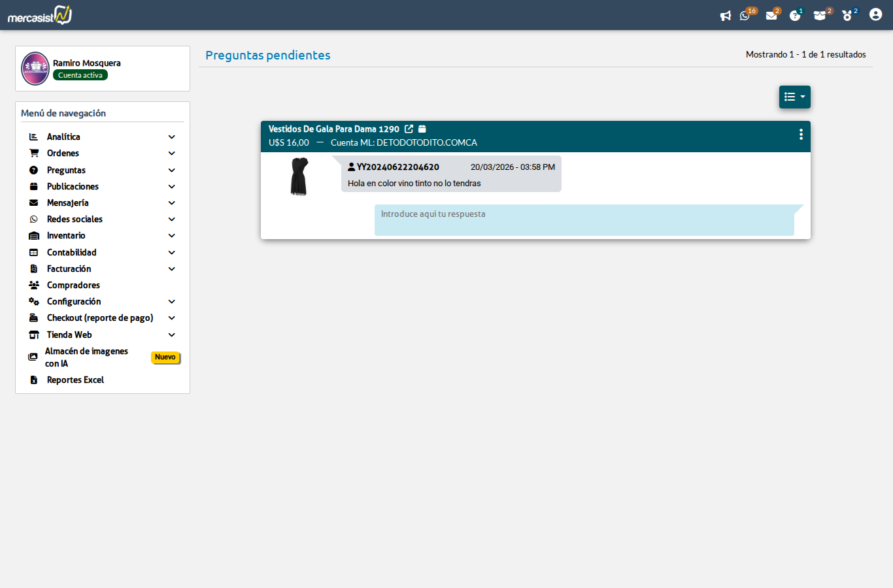The width and height of the screenshot is (893, 588).
Task: Open the megaphone announcements icon
Action: 726,16
